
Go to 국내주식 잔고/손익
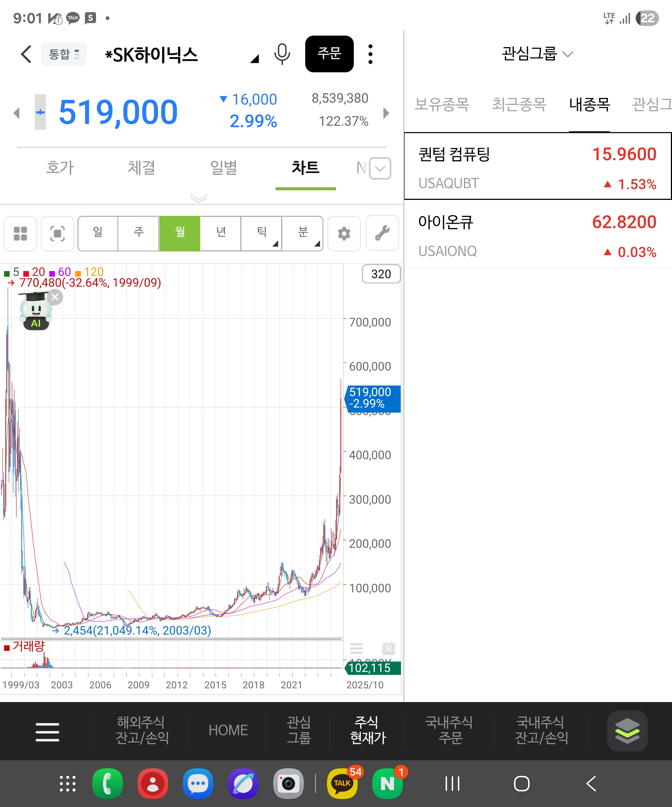(541, 730)
